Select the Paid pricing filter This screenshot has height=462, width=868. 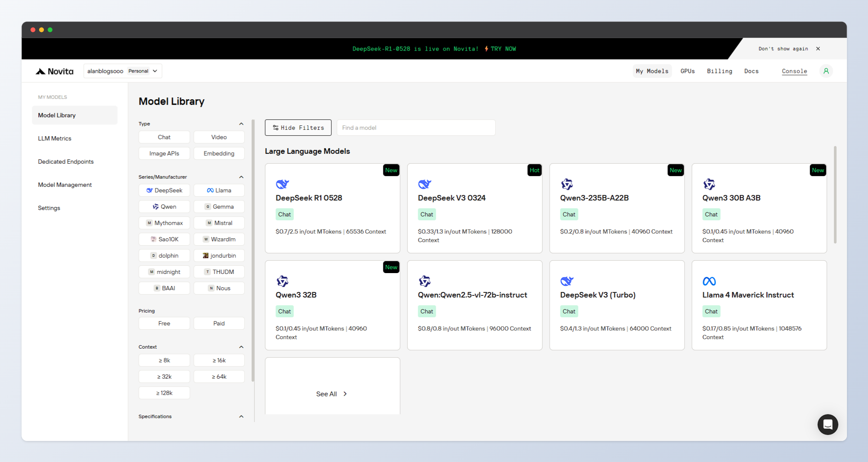coord(219,323)
